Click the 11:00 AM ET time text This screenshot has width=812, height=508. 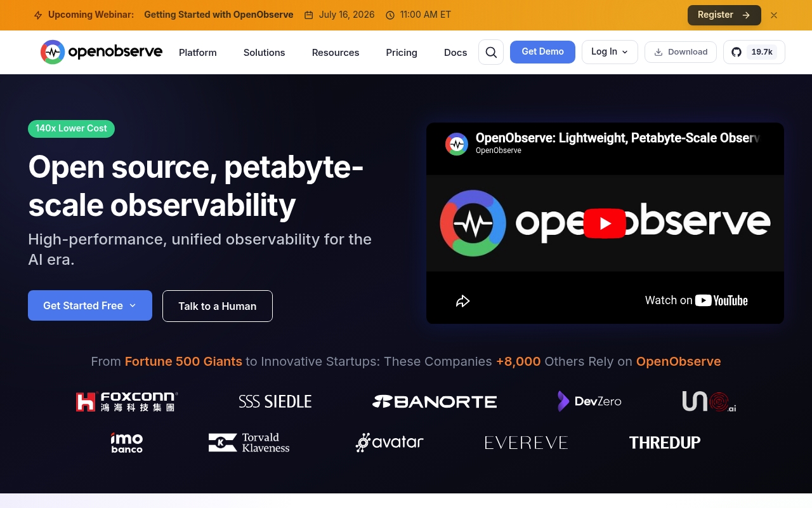[x=426, y=15]
